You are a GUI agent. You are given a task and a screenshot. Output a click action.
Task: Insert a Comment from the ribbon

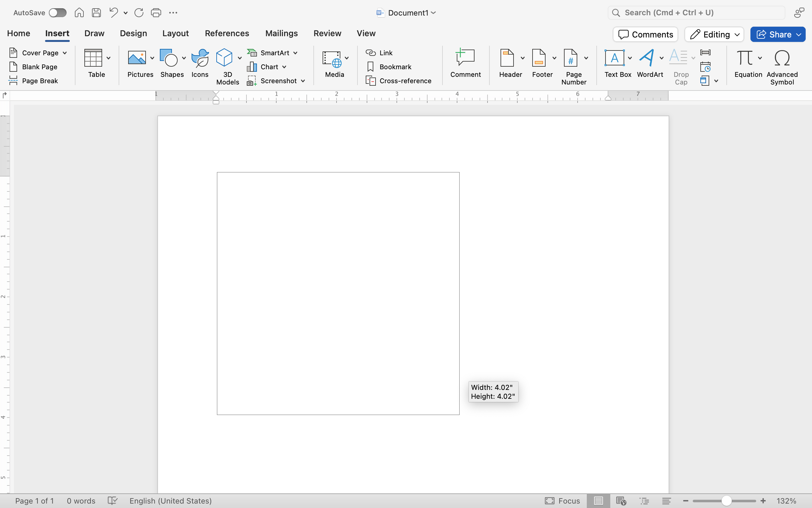(465, 63)
